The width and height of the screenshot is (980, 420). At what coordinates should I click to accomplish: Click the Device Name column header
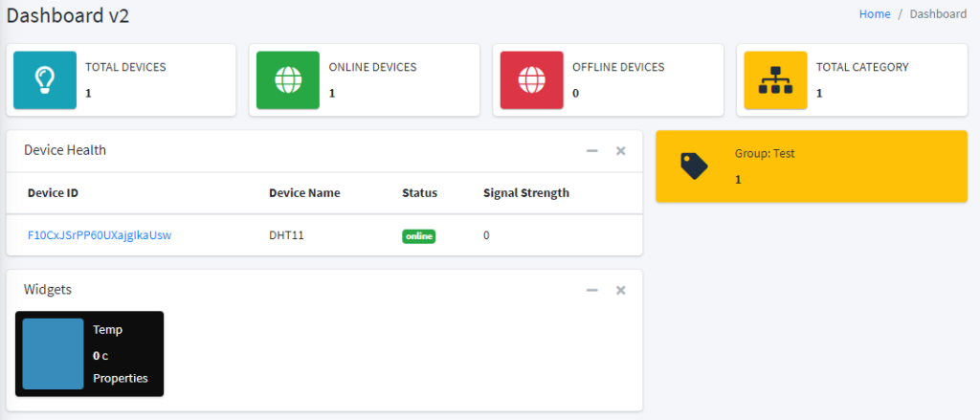point(304,193)
